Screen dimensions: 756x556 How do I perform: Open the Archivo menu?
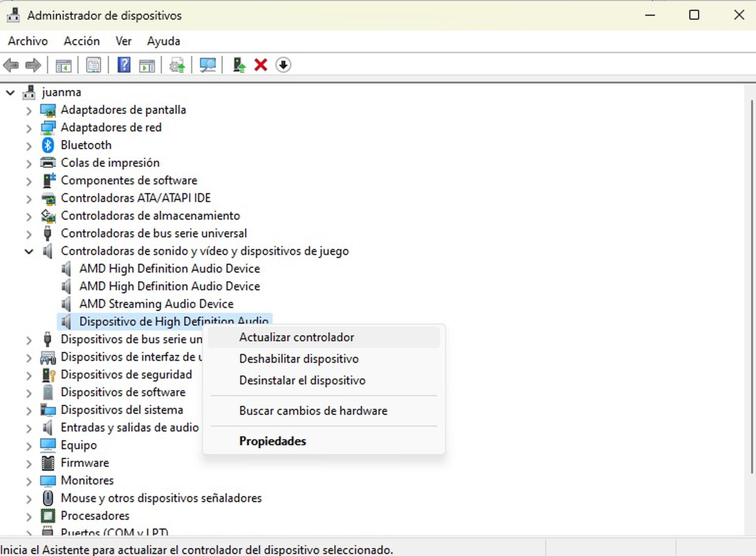click(x=28, y=41)
